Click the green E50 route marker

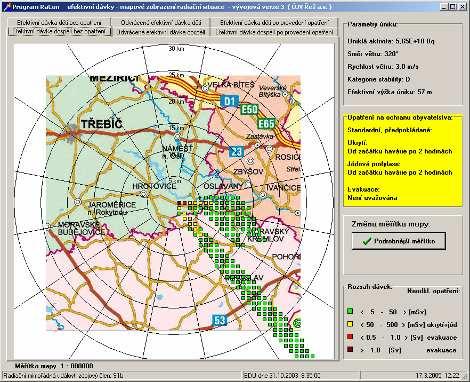[x=249, y=109]
